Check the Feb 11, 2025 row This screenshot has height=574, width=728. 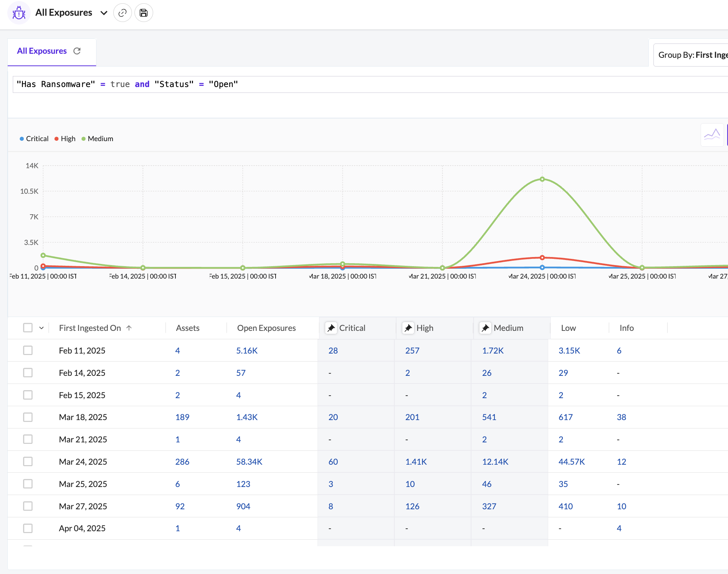(x=28, y=350)
